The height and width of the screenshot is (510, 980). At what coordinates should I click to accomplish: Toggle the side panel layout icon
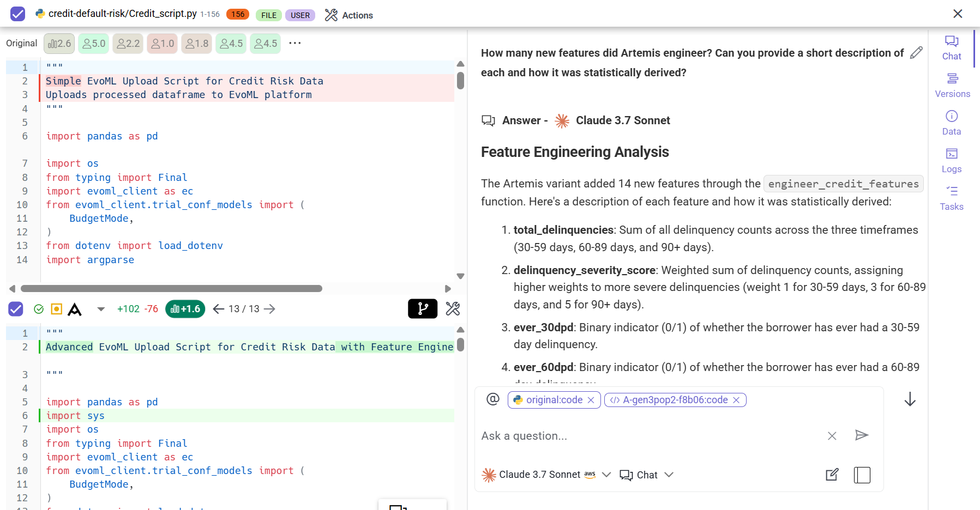[x=862, y=475]
